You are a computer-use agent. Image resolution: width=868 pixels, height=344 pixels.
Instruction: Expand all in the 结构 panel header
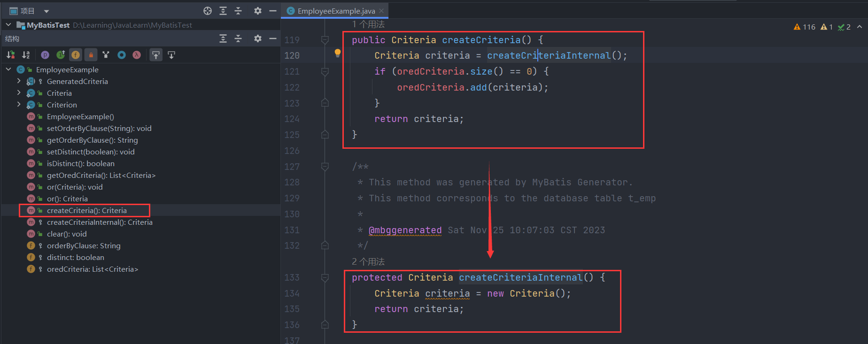pos(223,38)
